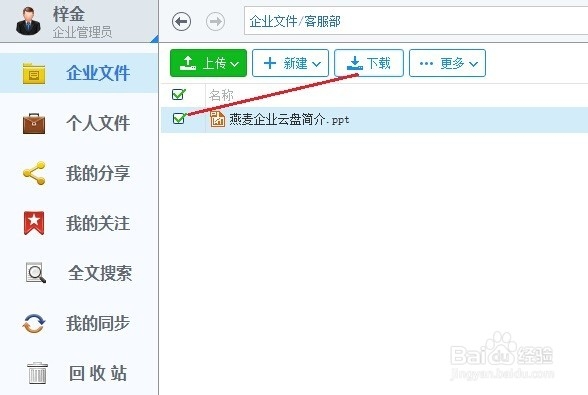Go back with the left arrow button

(x=182, y=21)
